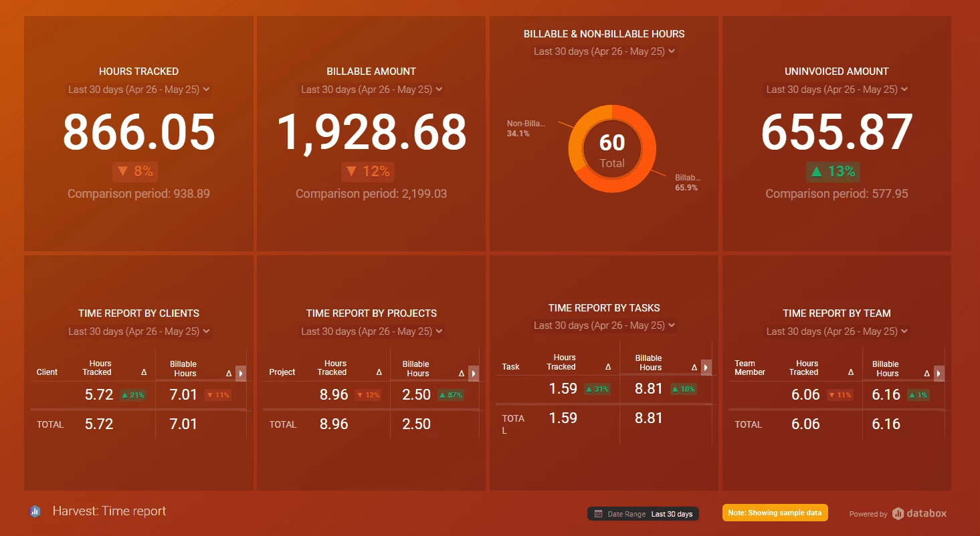Click the Tasks table scroll-right arrow

point(706,368)
